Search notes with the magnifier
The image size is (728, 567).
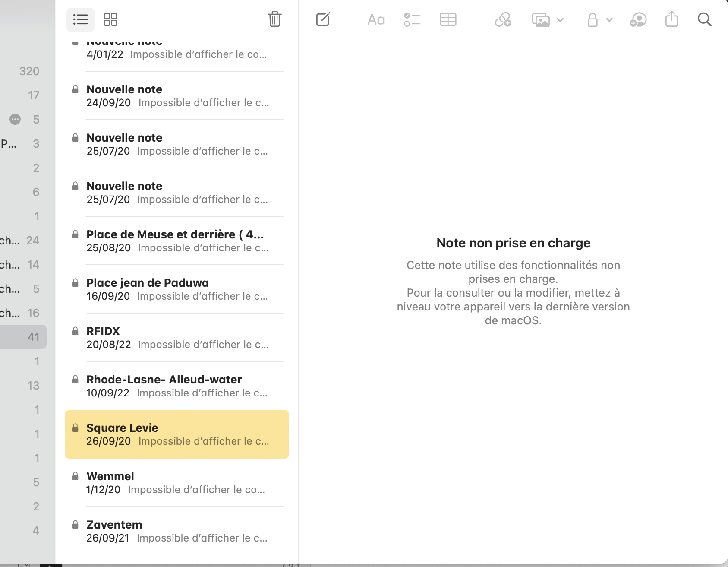tap(704, 19)
